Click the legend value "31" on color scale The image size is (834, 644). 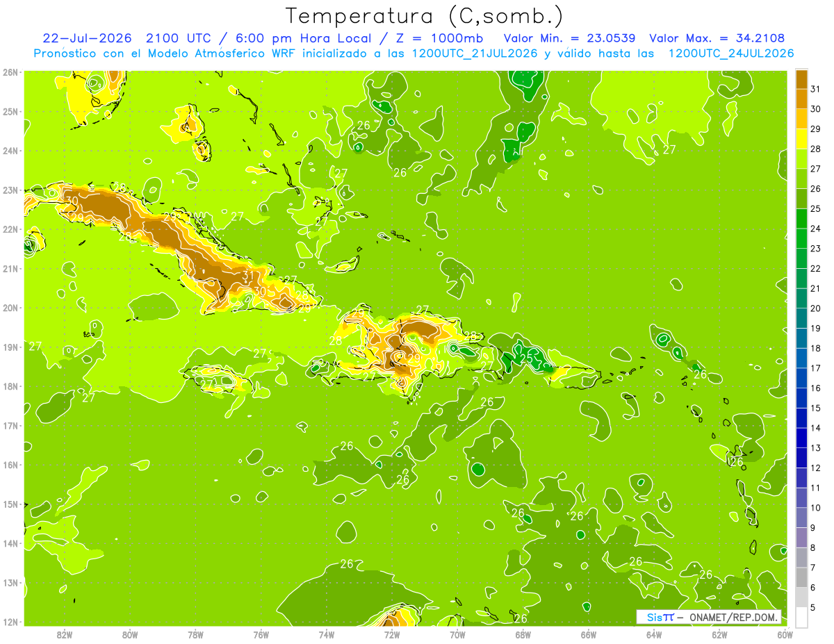816,88
